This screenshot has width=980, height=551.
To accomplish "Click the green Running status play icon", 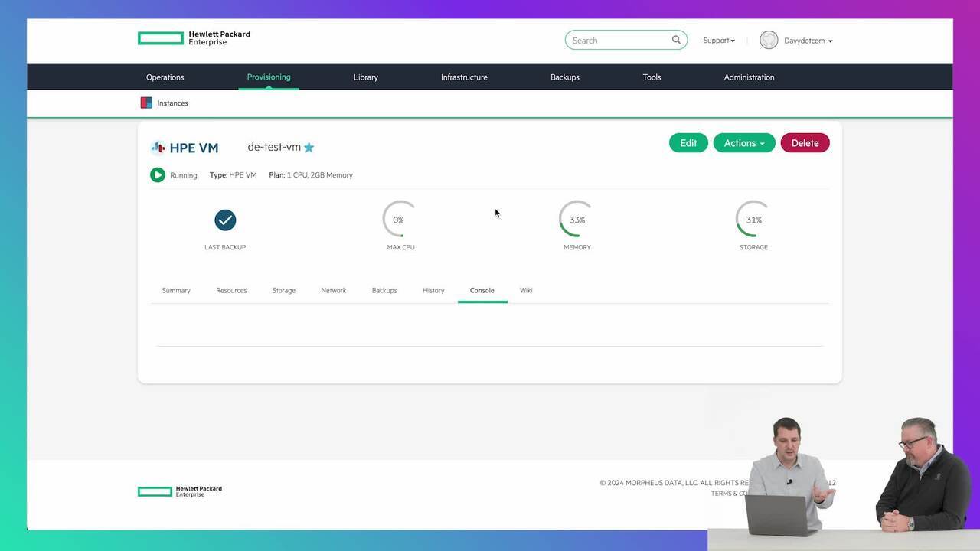I will [158, 175].
